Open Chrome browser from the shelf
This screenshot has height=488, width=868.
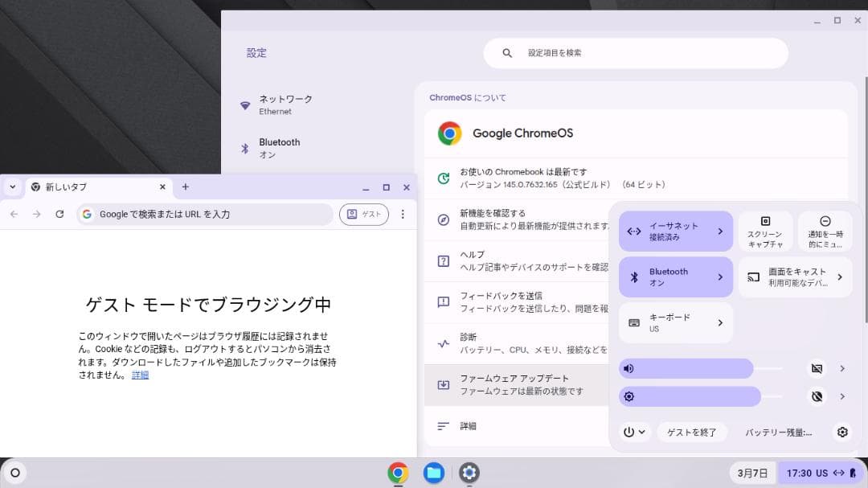click(x=398, y=473)
